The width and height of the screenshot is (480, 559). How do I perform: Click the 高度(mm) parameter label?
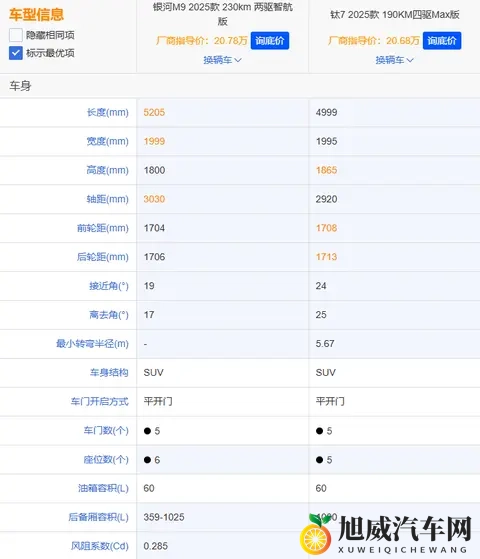(x=108, y=170)
